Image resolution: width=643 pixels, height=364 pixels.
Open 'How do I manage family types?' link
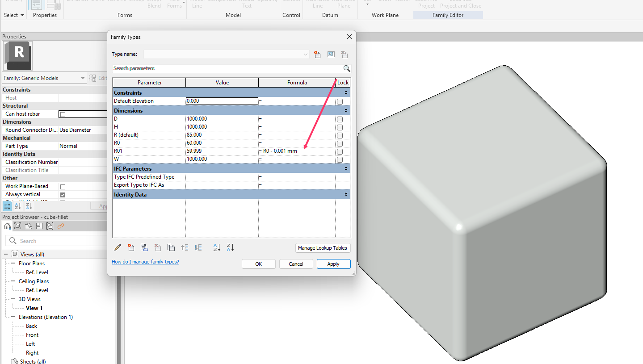pos(145,262)
